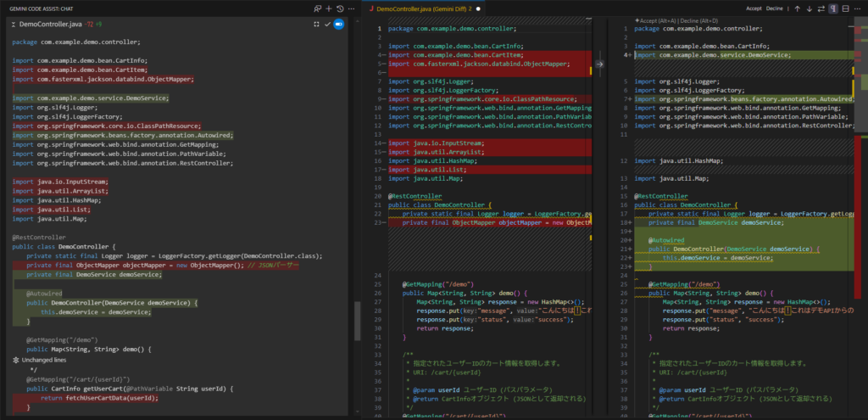Click Decline in the editor toolbar
The width and height of the screenshot is (868, 420).
click(x=775, y=8)
